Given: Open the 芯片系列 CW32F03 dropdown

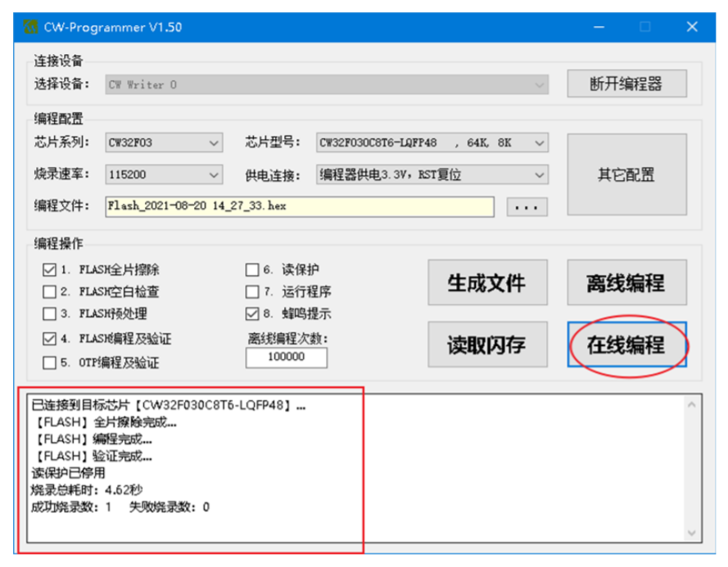Looking at the screenshot, I should click(x=164, y=142).
